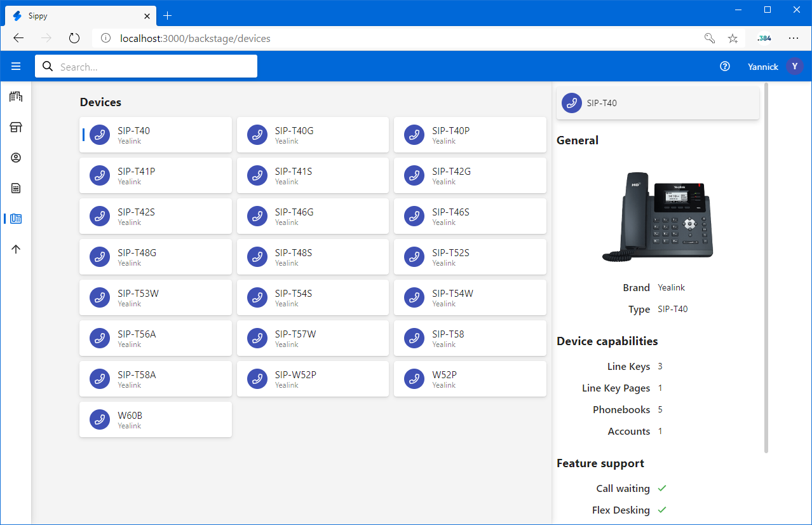Choose the SIP-W52P device card
Screen dimensions: 812x525
pos(313,379)
